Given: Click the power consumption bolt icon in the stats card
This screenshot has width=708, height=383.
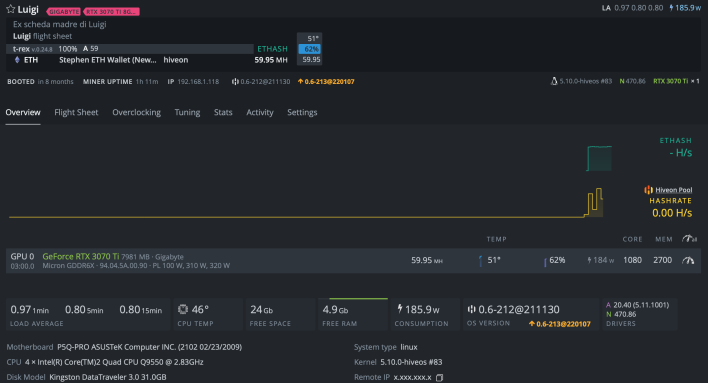Looking at the screenshot, I should pos(400,309).
